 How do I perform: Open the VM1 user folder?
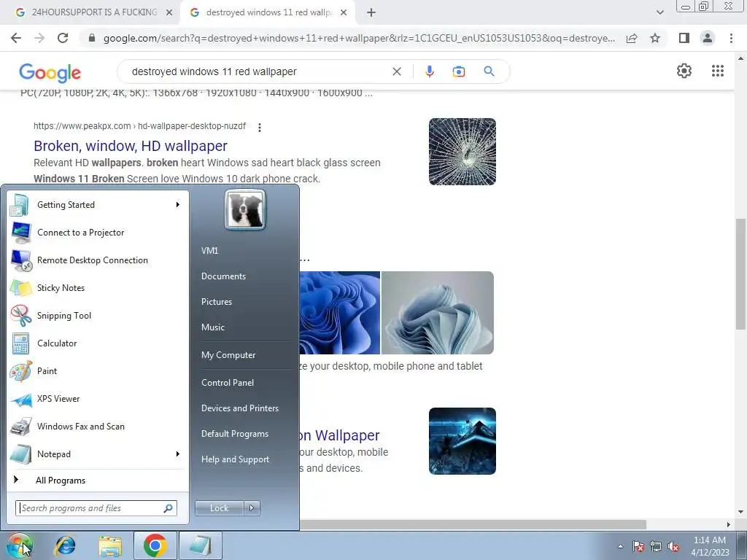209,251
